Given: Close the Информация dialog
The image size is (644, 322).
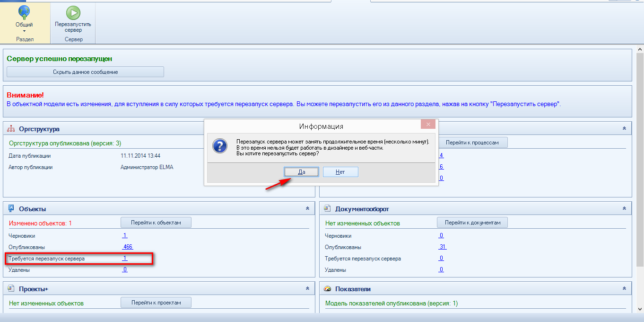Looking at the screenshot, I should point(428,125).
